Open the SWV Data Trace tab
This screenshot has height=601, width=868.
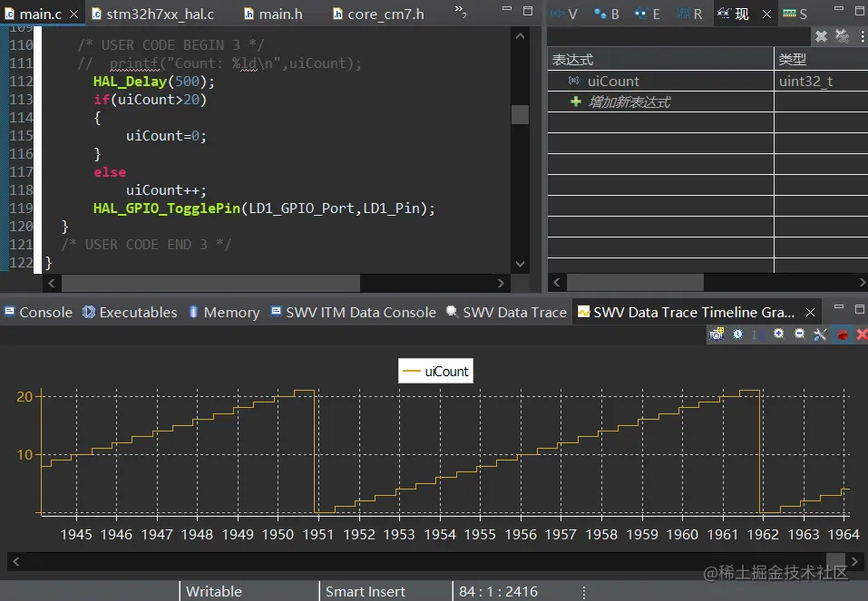click(x=506, y=312)
